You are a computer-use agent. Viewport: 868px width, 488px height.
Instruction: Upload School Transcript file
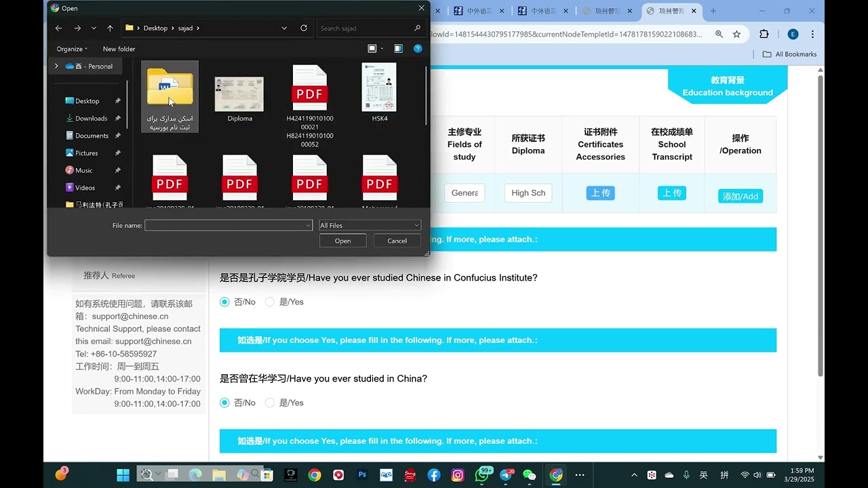tap(671, 193)
